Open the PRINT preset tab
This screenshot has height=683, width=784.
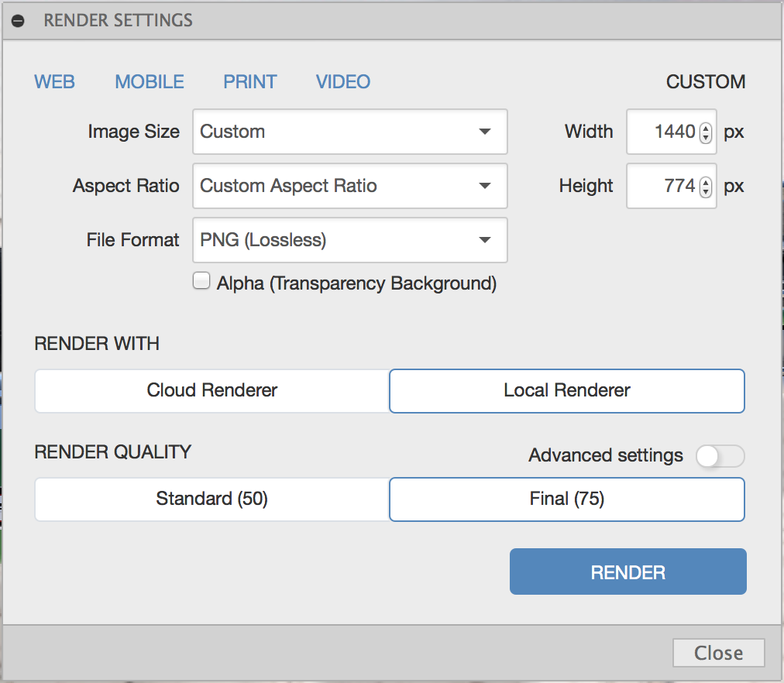coord(249,82)
